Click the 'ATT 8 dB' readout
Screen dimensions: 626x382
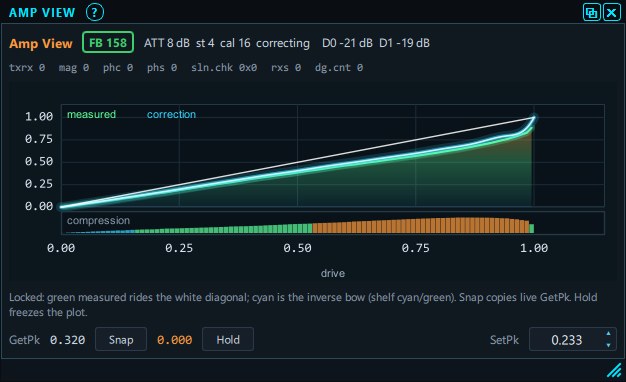(167, 43)
